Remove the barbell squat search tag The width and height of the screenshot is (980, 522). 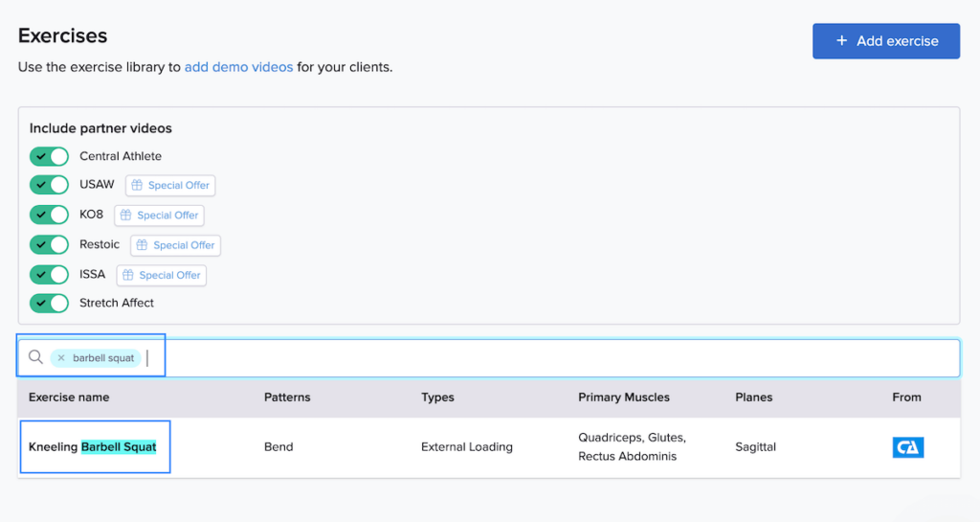(x=61, y=358)
